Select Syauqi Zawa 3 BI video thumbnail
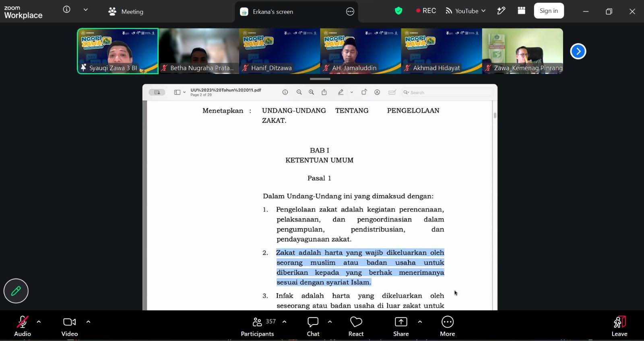644x341 pixels. [118, 51]
